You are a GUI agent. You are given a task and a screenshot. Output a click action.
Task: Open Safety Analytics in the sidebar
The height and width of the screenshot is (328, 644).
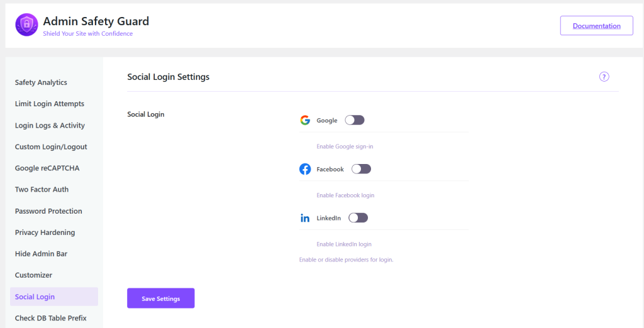coord(41,82)
